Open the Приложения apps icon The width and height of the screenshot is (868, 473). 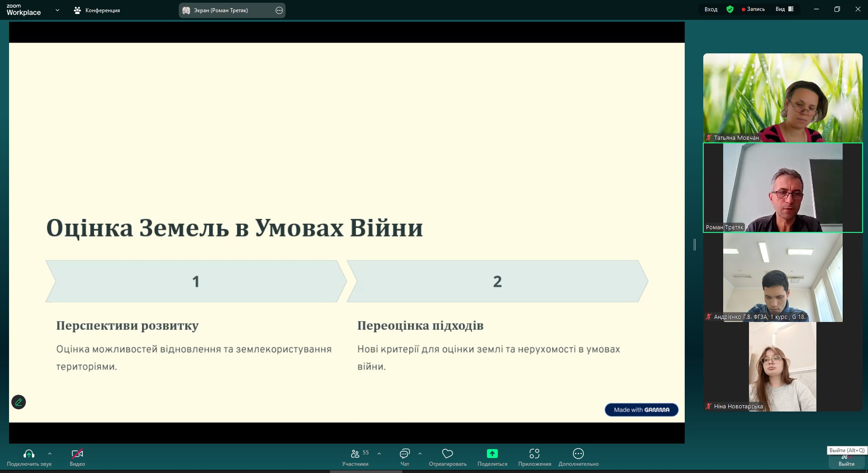pyautogui.click(x=534, y=454)
